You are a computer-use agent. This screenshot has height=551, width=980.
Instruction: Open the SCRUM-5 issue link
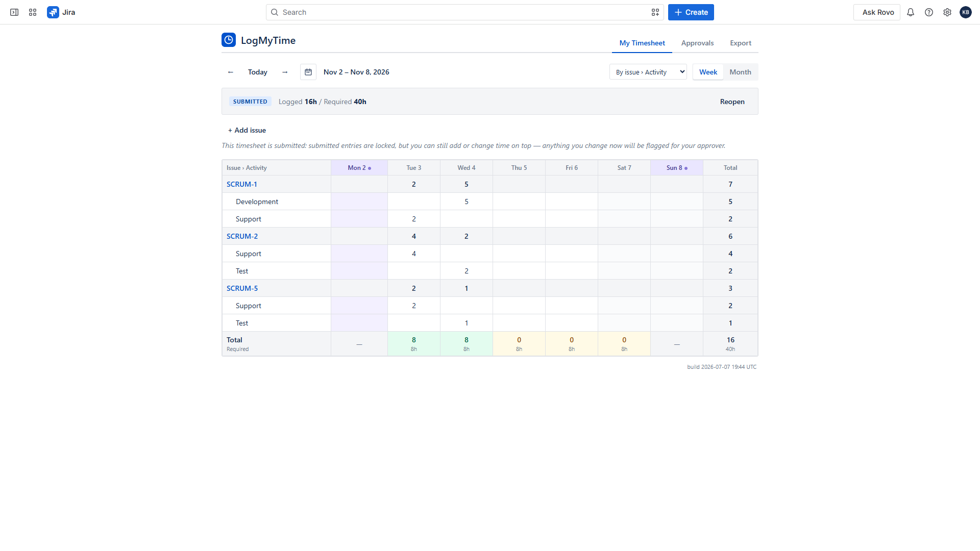pos(242,288)
